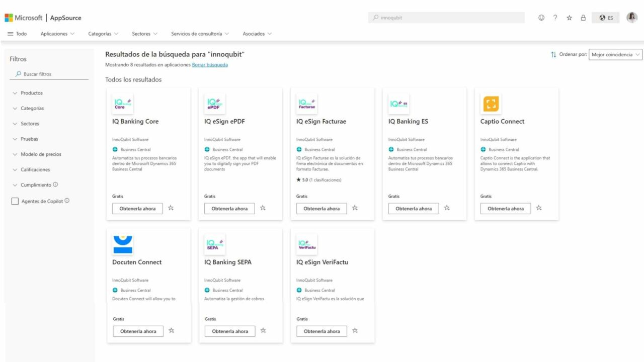Open the Asociados menu
Screen dimensions: 644x362
[x=257, y=34]
